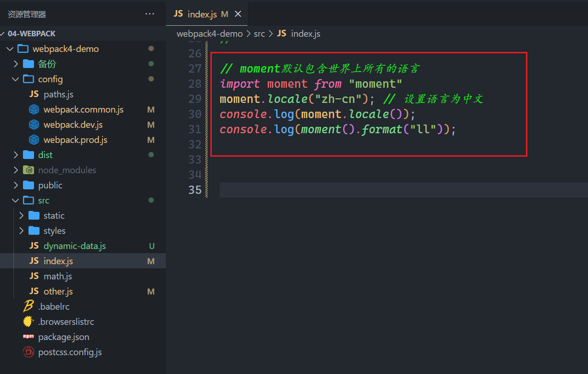Collapse the config folder chevron
This screenshot has width=588, height=374.
click(16, 79)
